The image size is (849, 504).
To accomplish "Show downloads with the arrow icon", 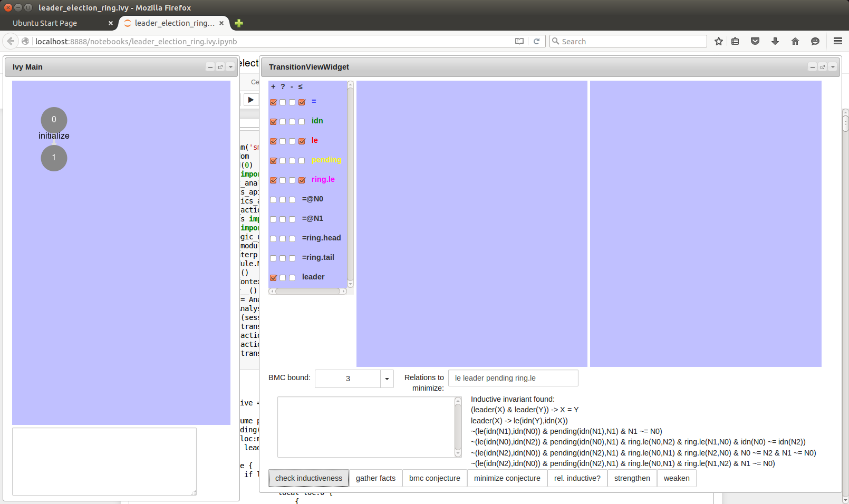I will (775, 41).
